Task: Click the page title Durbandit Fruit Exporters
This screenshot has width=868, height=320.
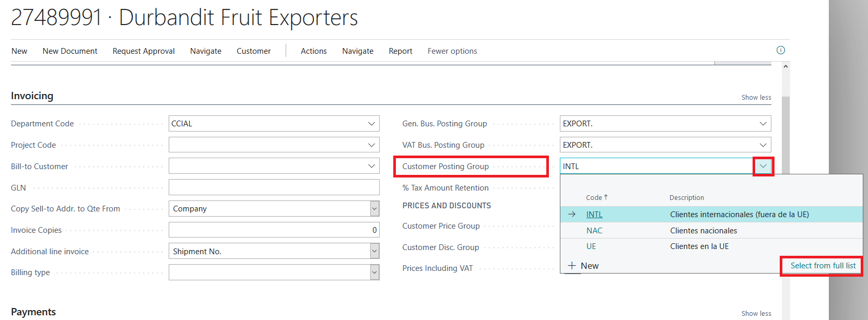Action: pos(238,17)
